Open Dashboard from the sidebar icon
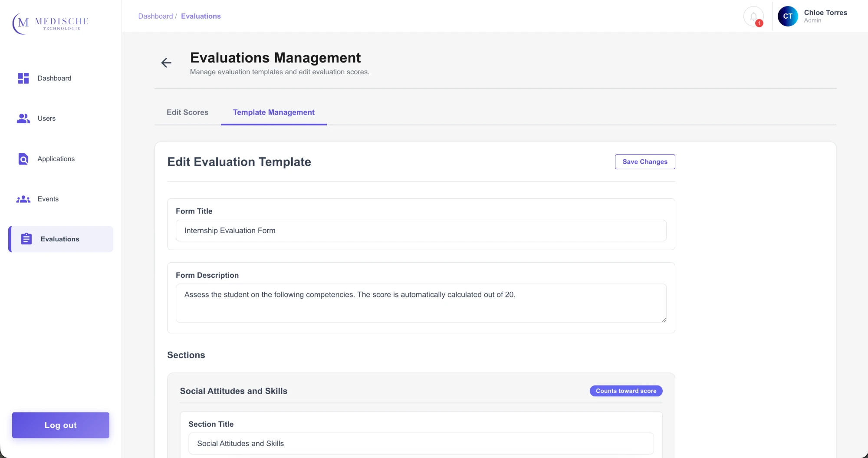The height and width of the screenshot is (458, 868). tap(23, 78)
